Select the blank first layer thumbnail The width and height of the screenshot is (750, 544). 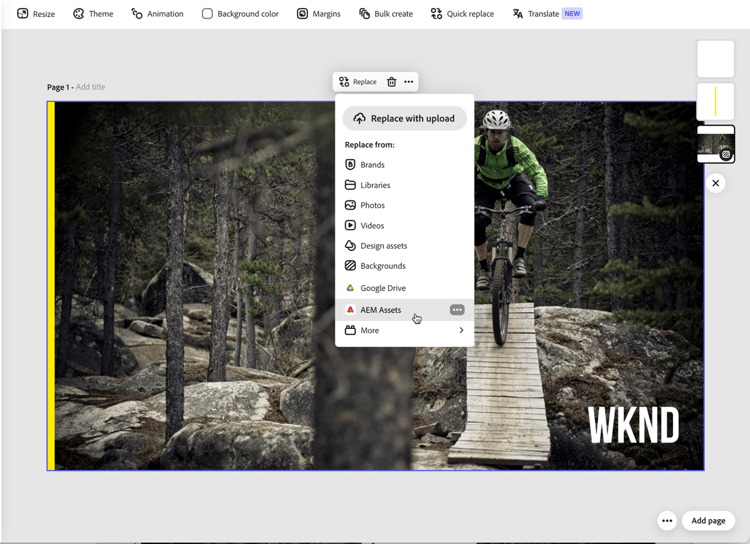pos(716,59)
